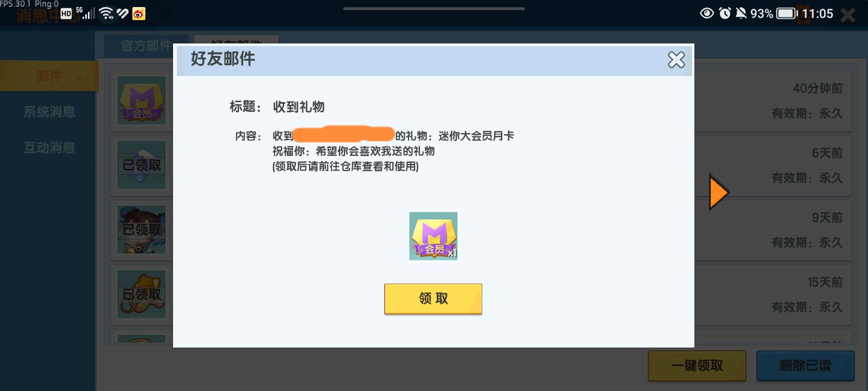
Task: Click the 一键领取 button
Action: pos(697,365)
